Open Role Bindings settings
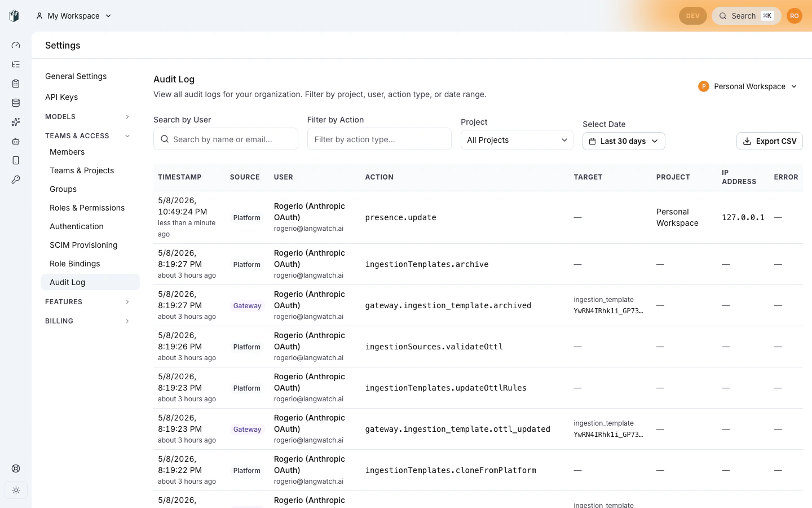The height and width of the screenshot is (508, 812). point(90,264)
